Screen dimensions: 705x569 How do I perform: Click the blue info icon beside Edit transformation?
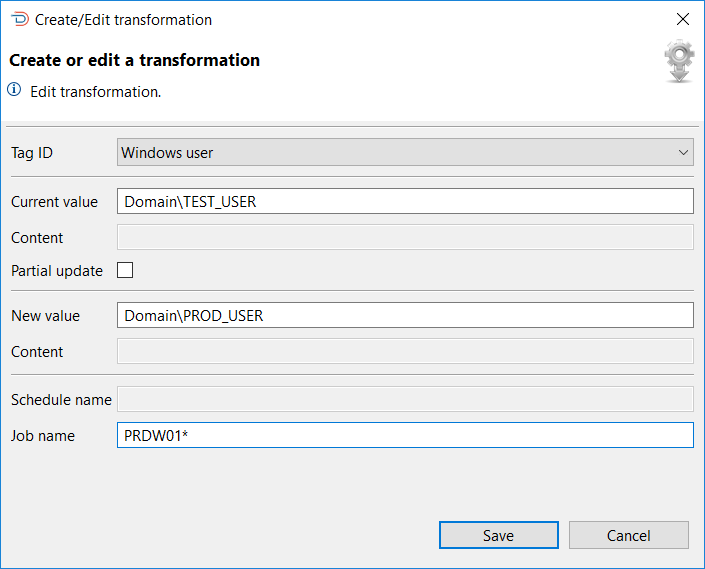[14, 89]
